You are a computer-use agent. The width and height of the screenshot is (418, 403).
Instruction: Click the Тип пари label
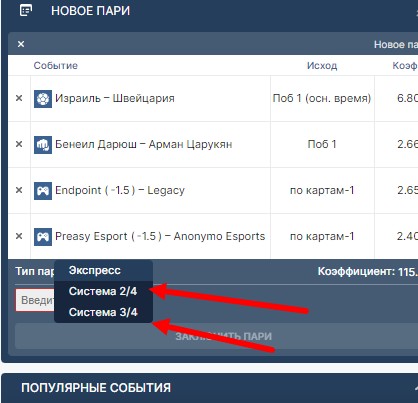tap(35, 271)
